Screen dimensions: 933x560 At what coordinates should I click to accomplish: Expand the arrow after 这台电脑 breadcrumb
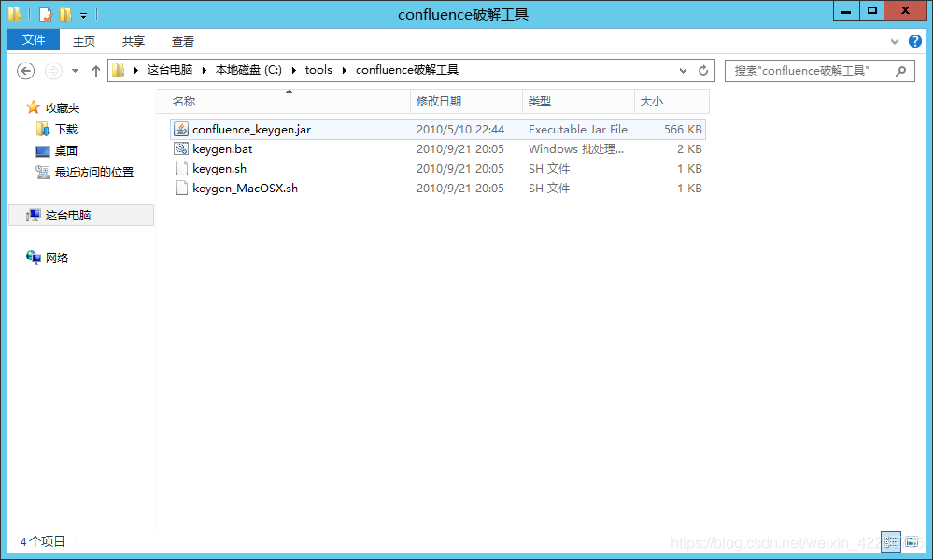click(x=205, y=70)
